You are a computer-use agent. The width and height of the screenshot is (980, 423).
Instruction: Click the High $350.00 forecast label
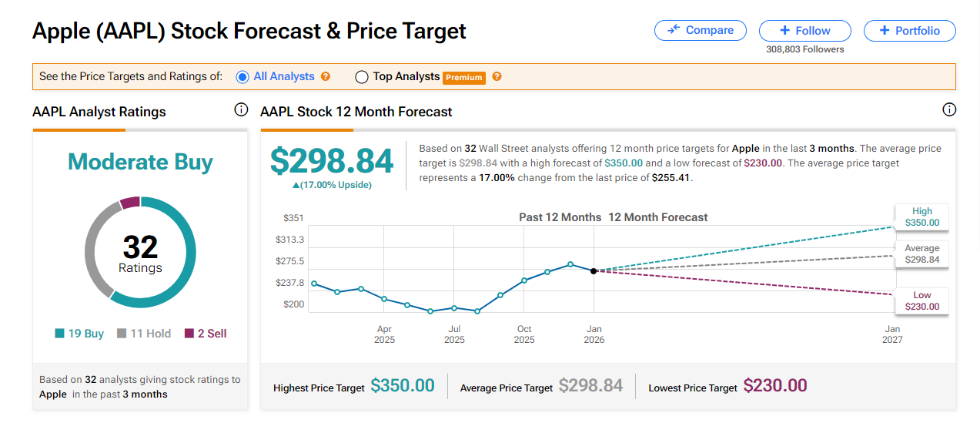pos(921,217)
